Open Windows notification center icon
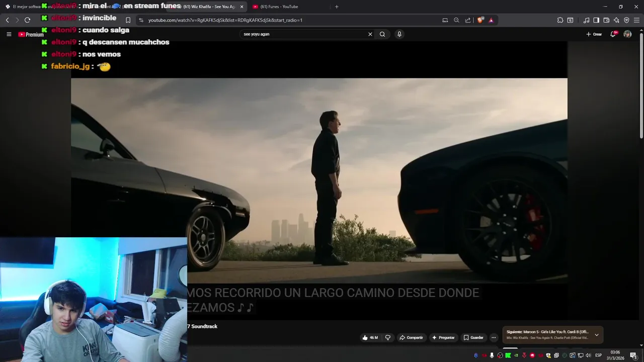The height and width of the screenshot is (362, 644). pos(633,355)
